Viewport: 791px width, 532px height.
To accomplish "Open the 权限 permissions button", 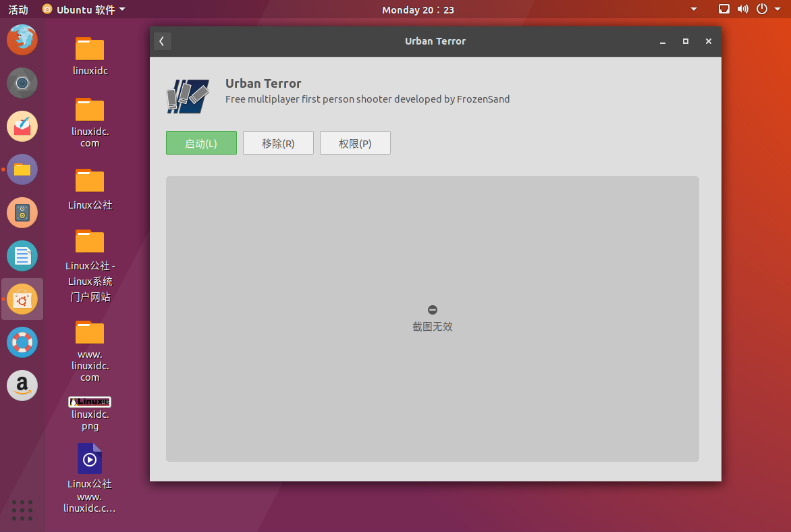I will coord(355,143).
